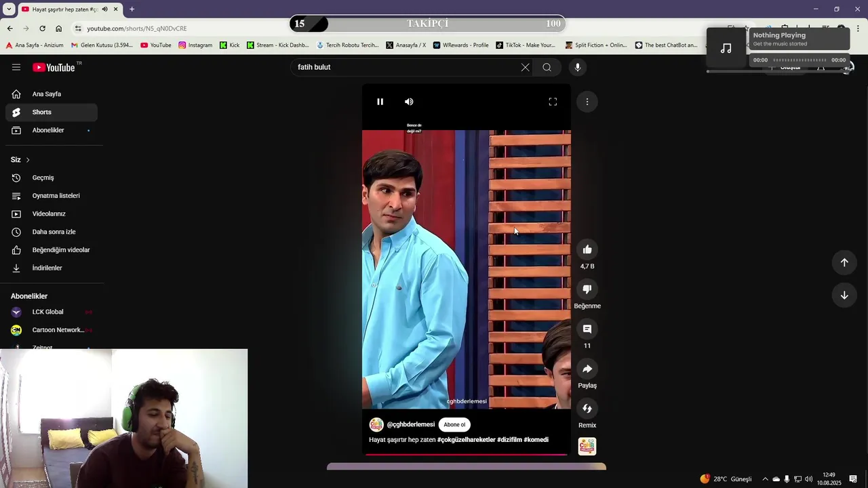Open Gelen Kutusu Gmail bookmark
The image size is (868, 488).
click(x=102, y=45)
